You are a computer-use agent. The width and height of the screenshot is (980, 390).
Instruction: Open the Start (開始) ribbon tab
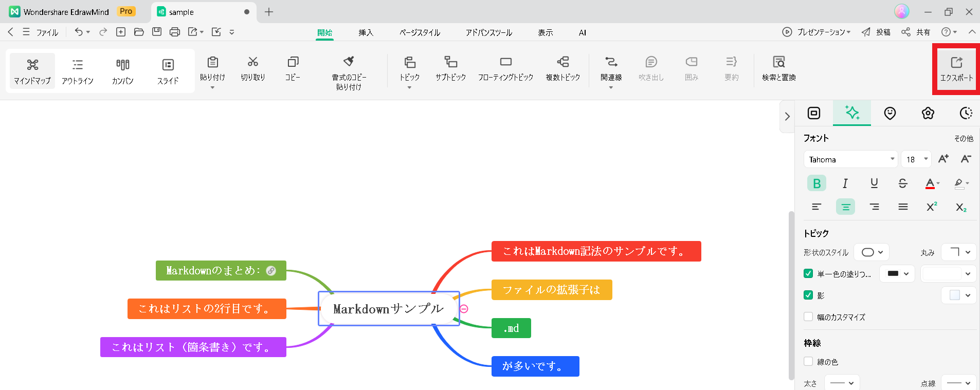pyautogui.click(x=324, y=32)
